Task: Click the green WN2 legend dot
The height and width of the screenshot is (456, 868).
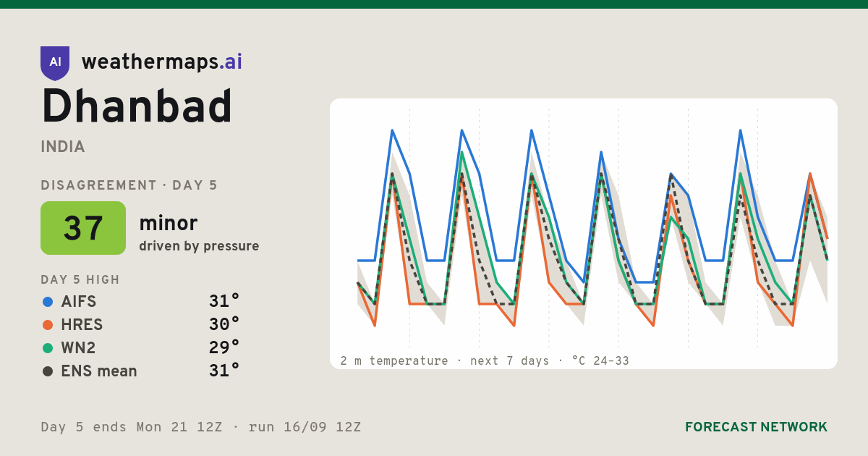Action: [48, 348]
